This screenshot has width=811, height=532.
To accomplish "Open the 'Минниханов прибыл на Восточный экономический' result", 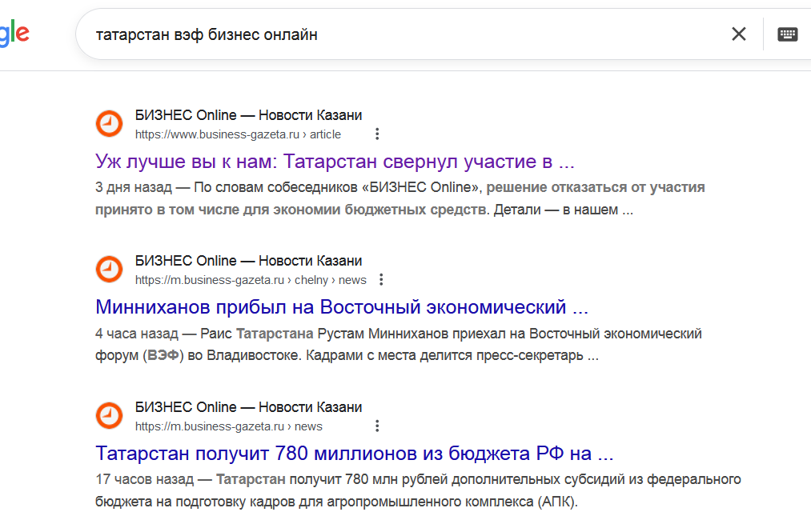I will point(341,307).
